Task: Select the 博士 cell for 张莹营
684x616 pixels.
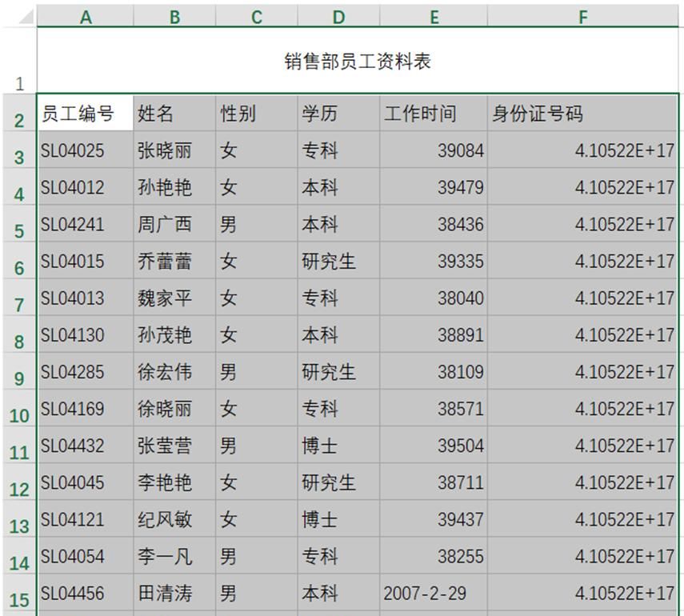Action: 320,446
